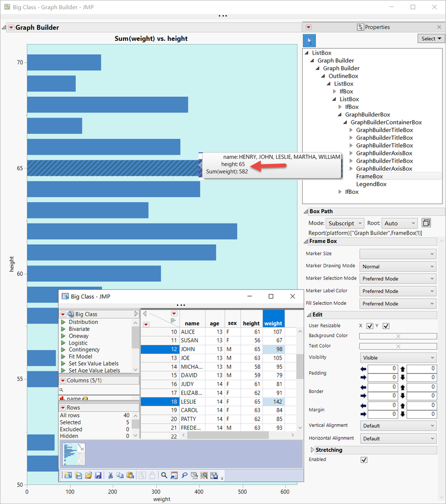Viewport: 446px width, 504px height.
Task: Click the columns search field
Action: click(x=99, y=390)
